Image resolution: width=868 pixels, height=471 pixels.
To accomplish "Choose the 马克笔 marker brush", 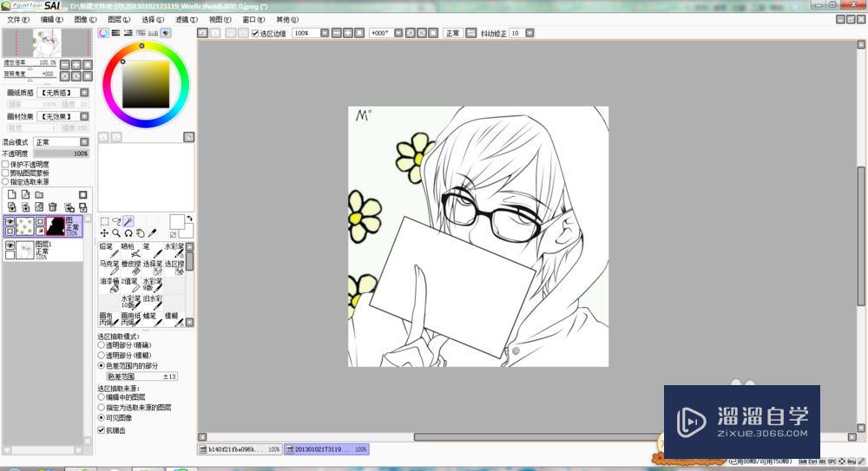I will [108, 267].
